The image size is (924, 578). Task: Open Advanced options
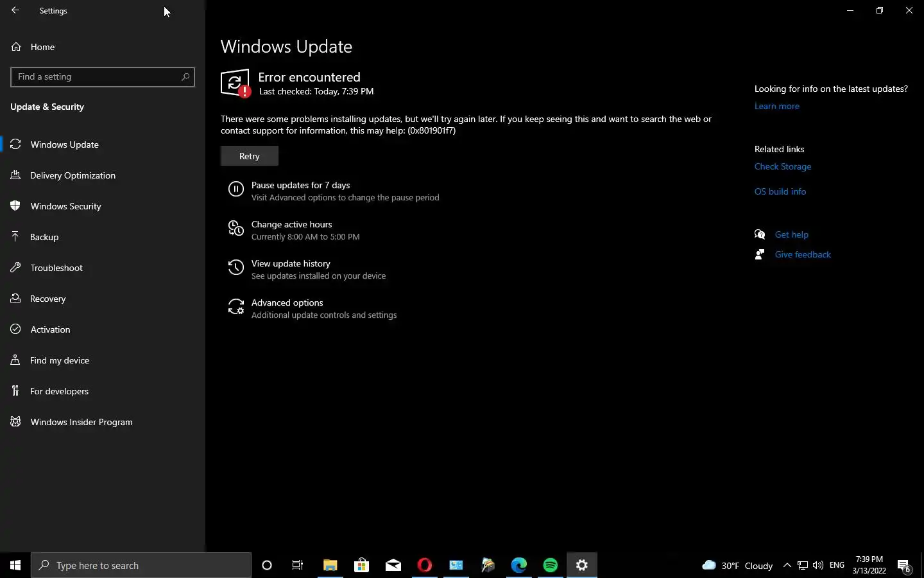pyautogui.click(x=287, y=302)
